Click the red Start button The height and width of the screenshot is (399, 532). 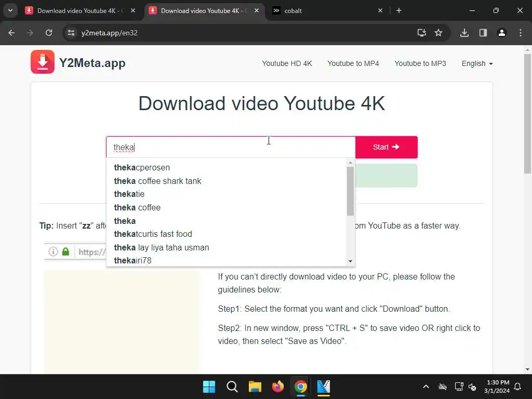[387, 147]
